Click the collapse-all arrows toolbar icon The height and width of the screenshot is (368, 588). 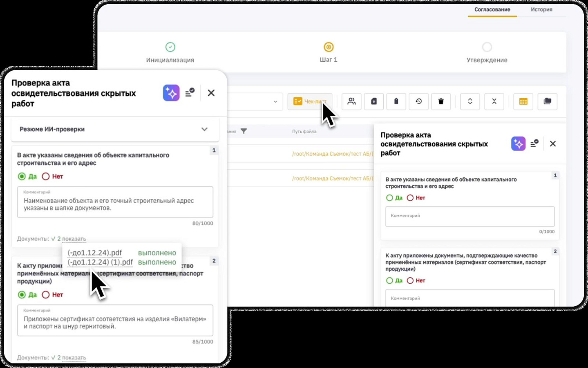coord(494,101)
